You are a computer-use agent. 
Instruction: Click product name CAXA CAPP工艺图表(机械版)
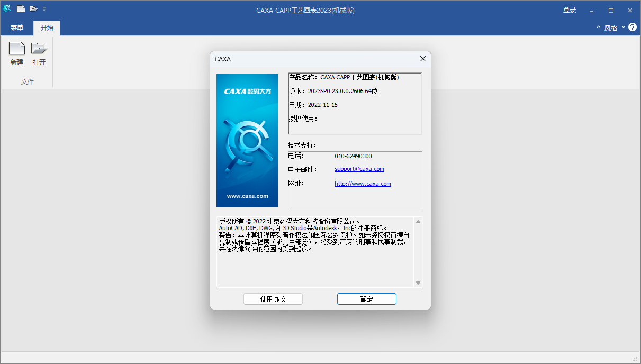tap(359, 77)
